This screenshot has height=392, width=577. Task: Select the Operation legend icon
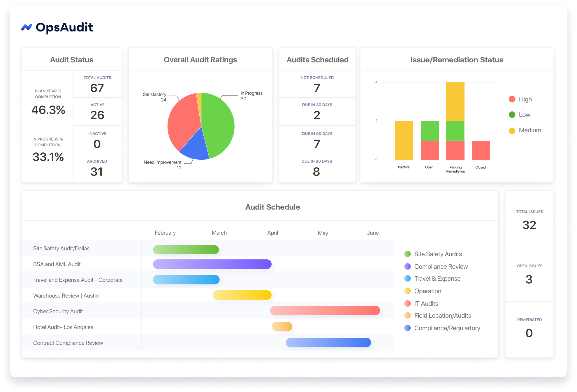tap(408, 291)
